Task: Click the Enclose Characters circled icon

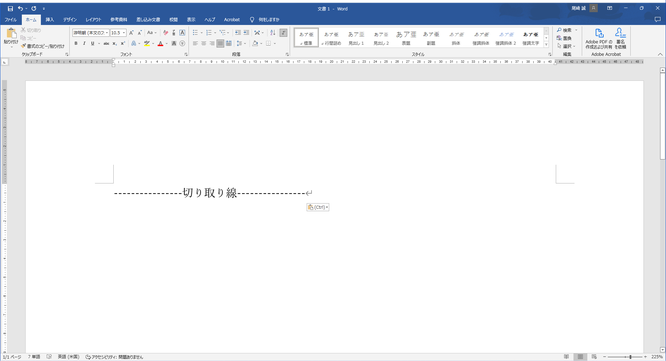Action: point(182,43)
